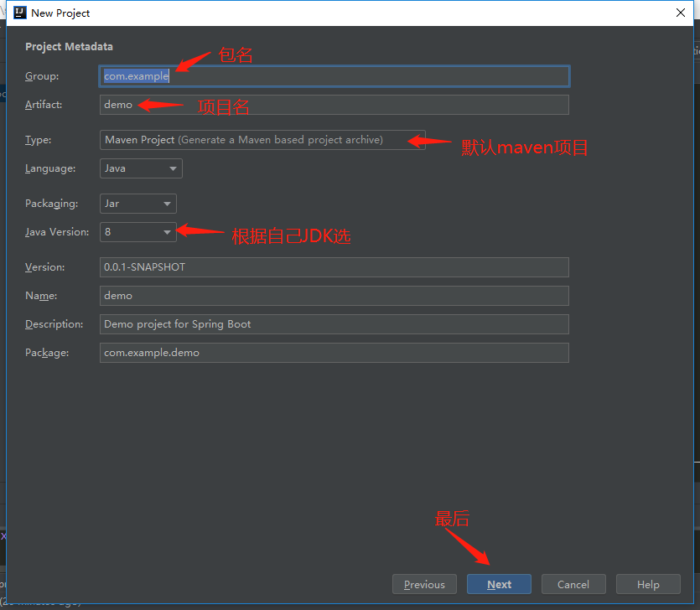Expand the Java Version 8 dropdown
This screenshot has width=700, height=610.
click(138, 232)
